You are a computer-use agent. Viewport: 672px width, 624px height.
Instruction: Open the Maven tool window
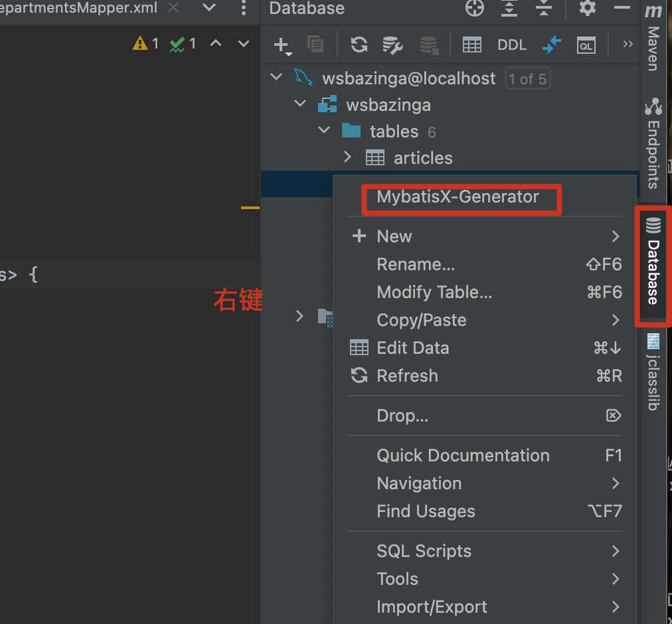coord(653,37)
